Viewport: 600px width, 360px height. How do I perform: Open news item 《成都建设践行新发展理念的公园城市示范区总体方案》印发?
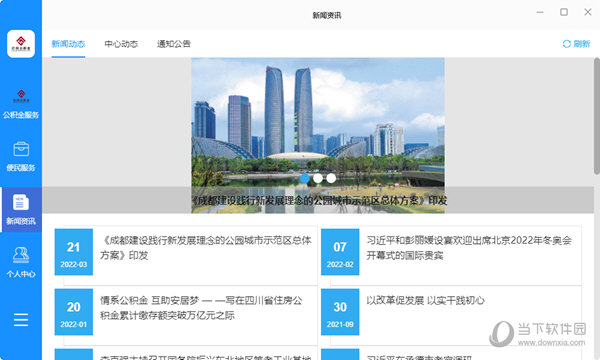point(206,248)
